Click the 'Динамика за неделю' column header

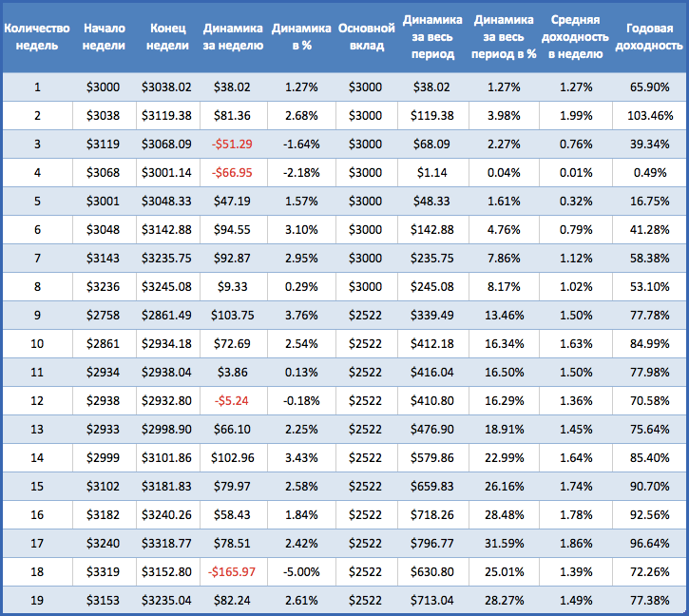pyautogui.click(x=233, y=36)
